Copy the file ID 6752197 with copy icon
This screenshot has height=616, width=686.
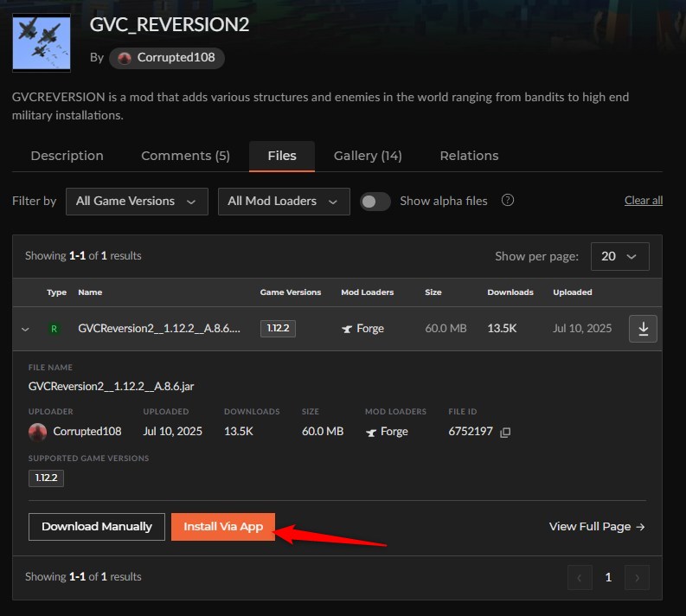(x=505, y=433)
